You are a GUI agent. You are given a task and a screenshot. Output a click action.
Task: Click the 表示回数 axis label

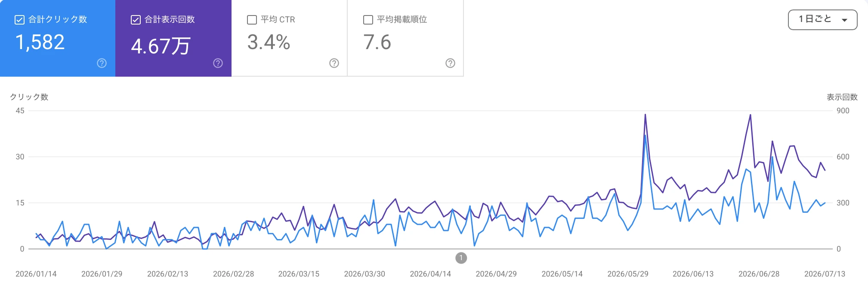tap(842, 97)
